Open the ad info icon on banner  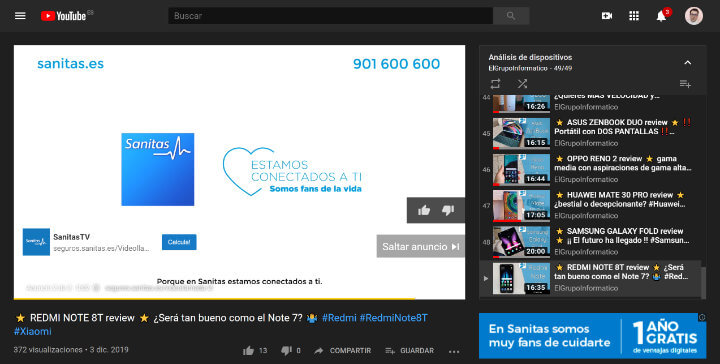click(x=702, y=317)
